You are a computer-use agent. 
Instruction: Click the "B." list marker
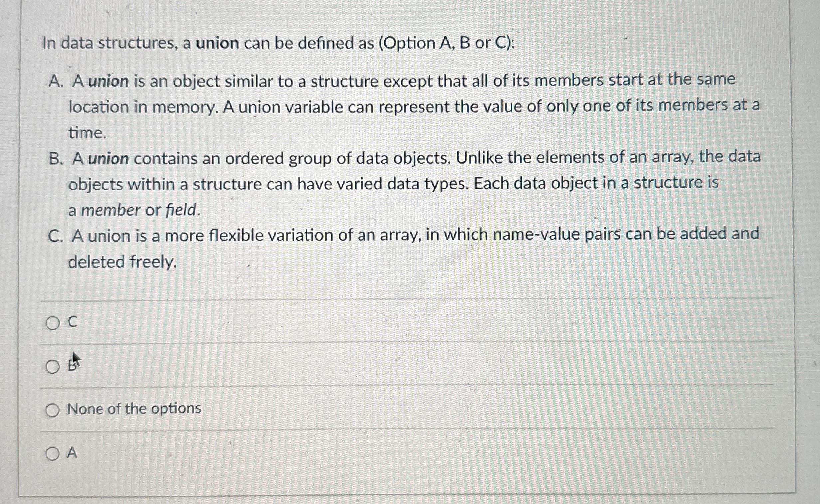pos(56,159)
